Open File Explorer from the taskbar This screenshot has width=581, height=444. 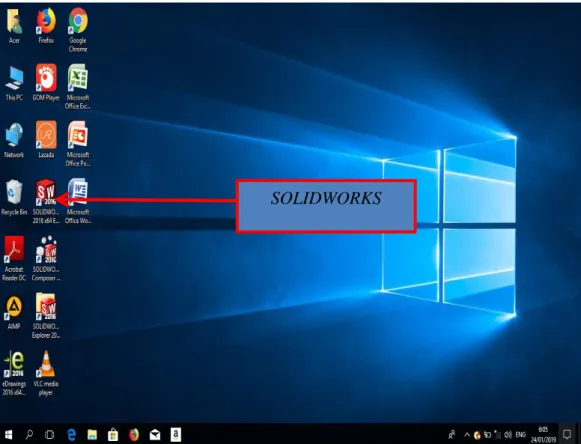[x=92, y=434]
